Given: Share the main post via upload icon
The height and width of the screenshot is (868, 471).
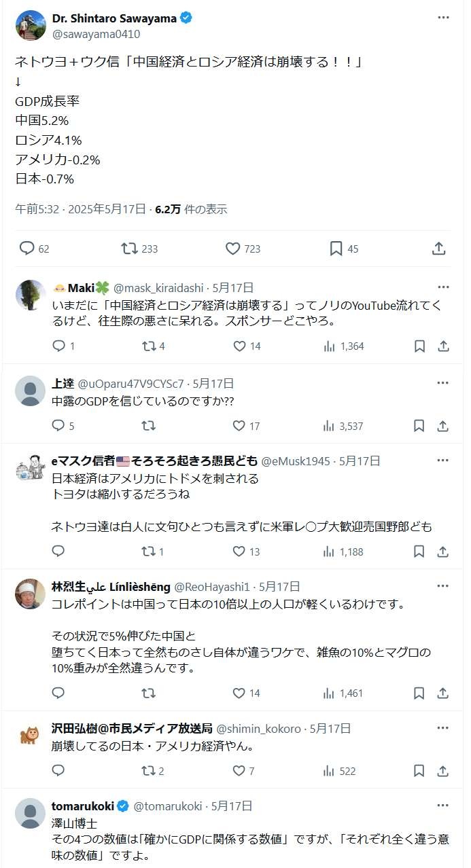Looking at the screenshot, I should 439,249.
